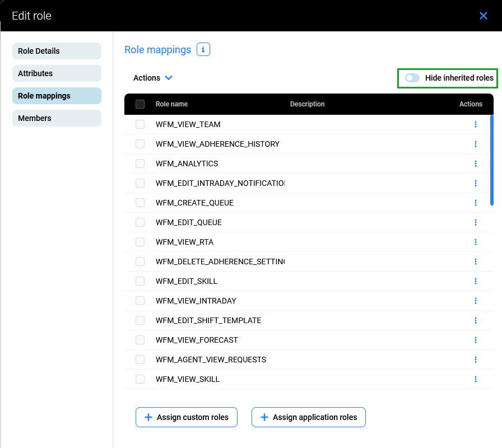
Task: Close the Edit role dialog
Action: (484, 16)
